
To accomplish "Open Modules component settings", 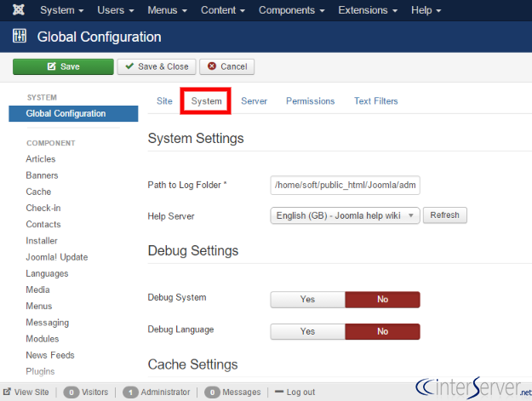I will click(43, 339).
